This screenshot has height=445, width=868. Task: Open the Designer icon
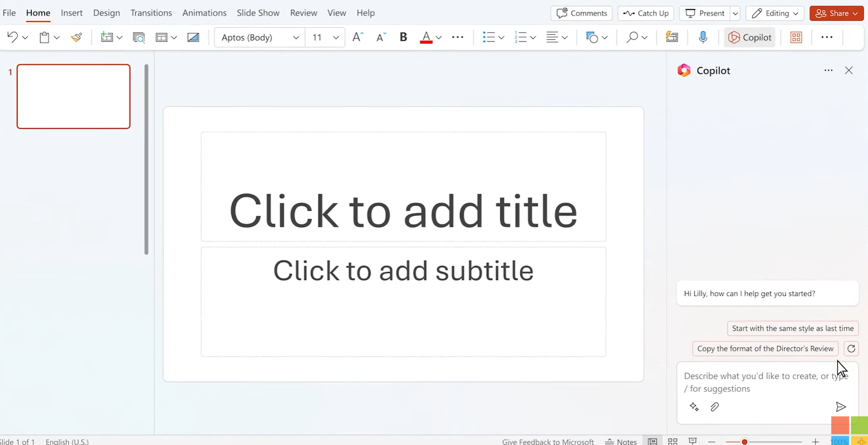(x=672, y=37)
